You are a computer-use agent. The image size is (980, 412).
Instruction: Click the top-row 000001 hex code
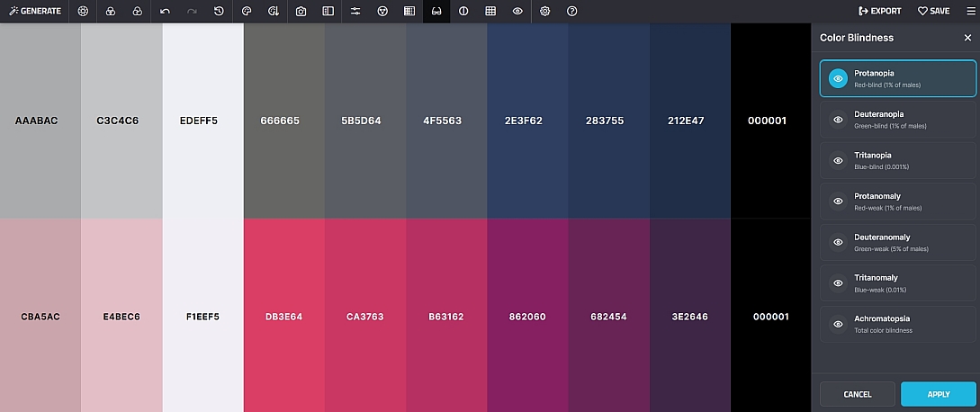768,121
